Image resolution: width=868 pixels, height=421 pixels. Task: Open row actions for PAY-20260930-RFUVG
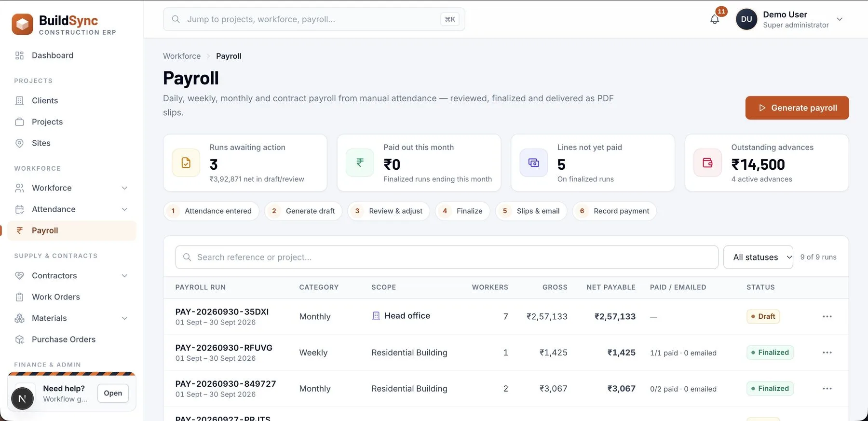pyautogui.click(x=827, y=353)
